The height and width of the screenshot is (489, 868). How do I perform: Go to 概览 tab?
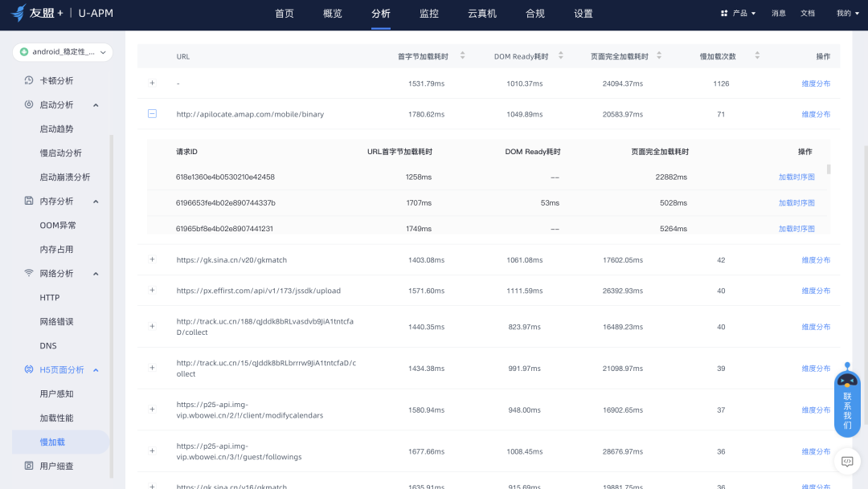click(x=333, y=14)
